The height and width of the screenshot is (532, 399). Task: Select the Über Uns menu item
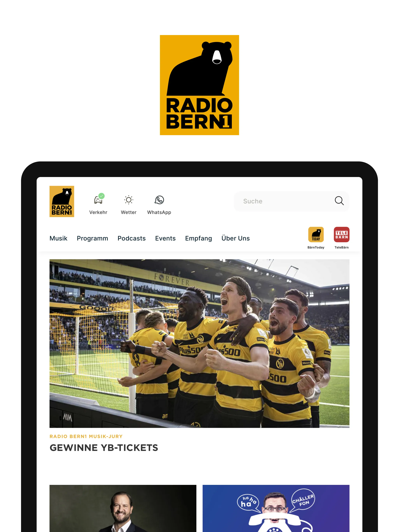click(236, 238)
